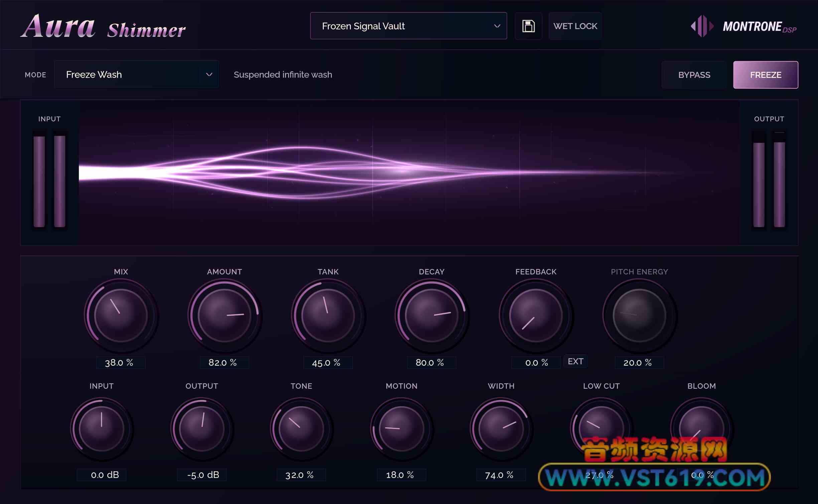
Task: Select the INPUT value field 0.0 dB
Action: 102,475
